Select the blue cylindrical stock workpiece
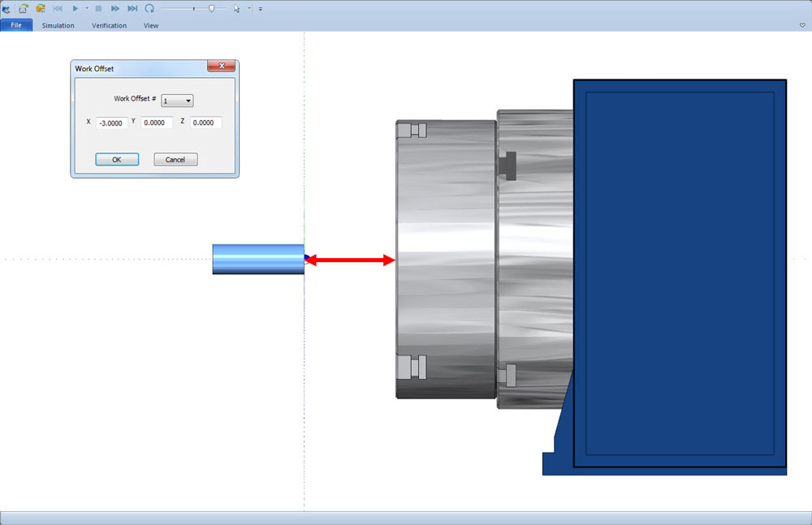This screenshot has height=525, width=812. click(x=258, y=259)
